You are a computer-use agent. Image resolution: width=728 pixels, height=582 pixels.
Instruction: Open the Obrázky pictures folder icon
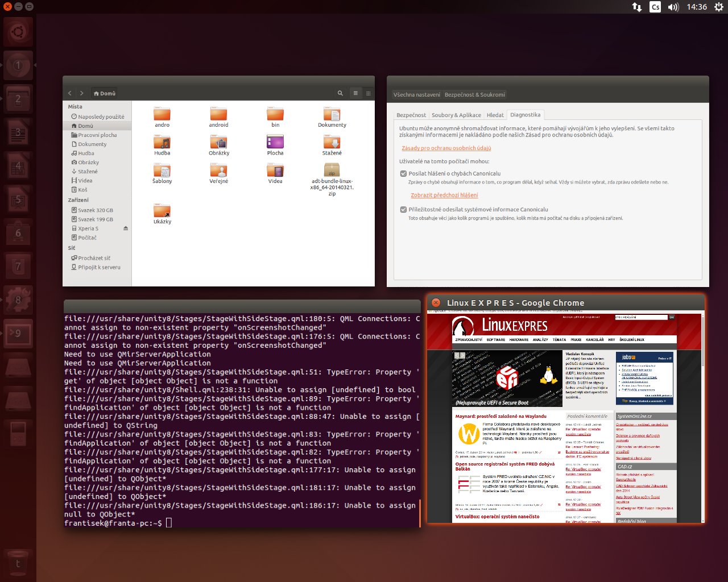pyautogui.click(x=218, y=143)
